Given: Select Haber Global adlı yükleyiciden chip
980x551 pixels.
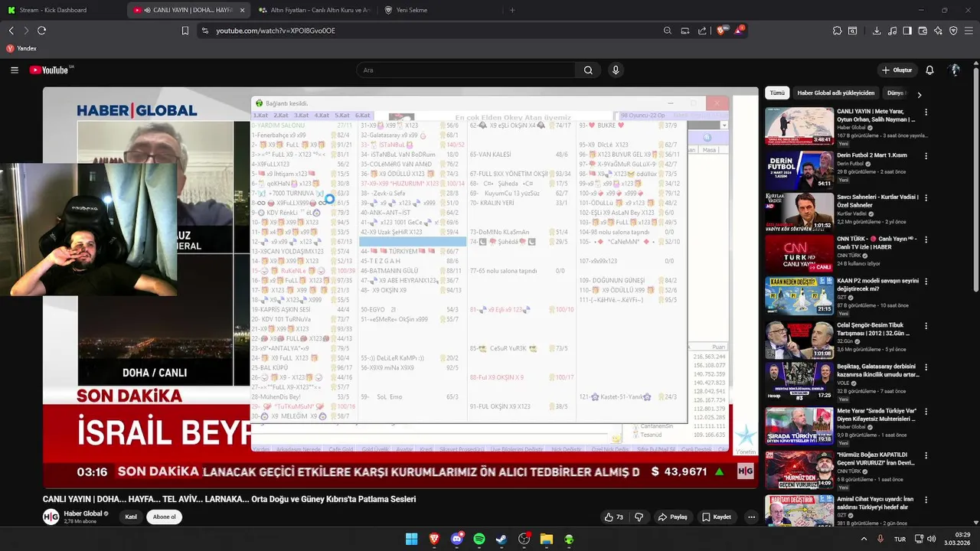Looking at the screenshot, I should (836, 93).
